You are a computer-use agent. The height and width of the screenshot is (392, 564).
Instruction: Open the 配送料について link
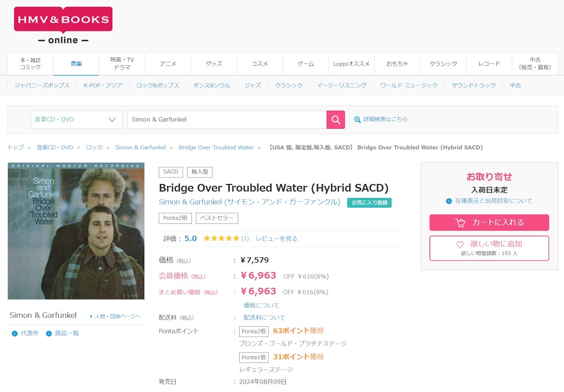point(264,317)
